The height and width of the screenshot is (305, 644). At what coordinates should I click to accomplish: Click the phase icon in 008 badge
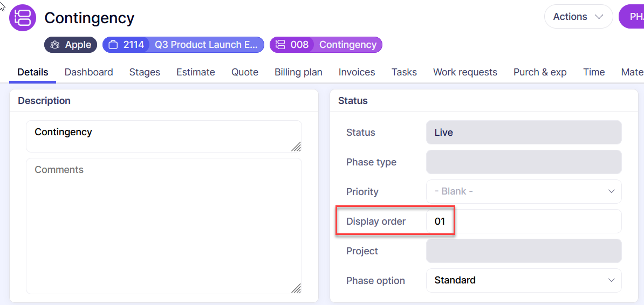280,45
